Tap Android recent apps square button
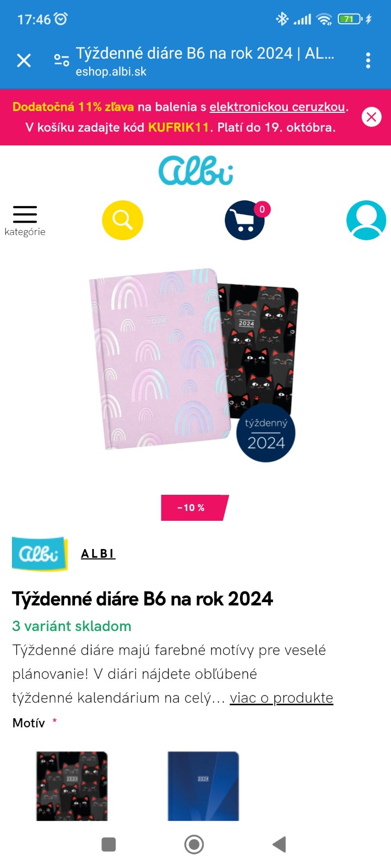This screenshot has height=868, width=391. [109, 844]
